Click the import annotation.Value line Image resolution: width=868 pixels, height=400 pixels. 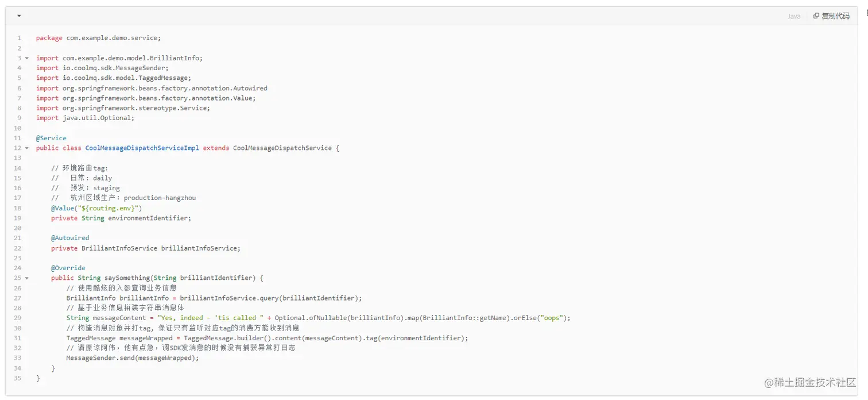(146, 98)
